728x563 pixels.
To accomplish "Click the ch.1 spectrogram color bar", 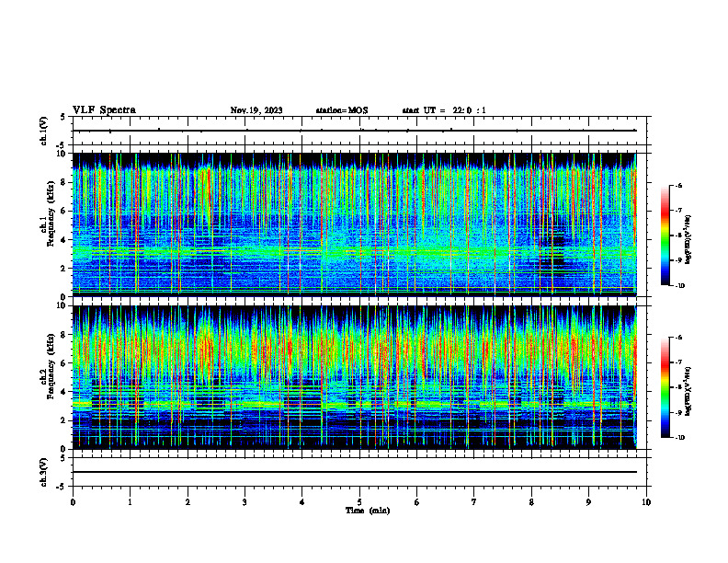I will click(665, 236).
